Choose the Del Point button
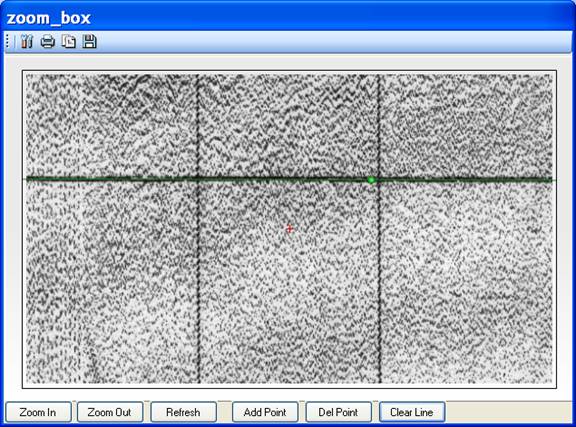This screenshot has height=427, width=576. (338, 412)
